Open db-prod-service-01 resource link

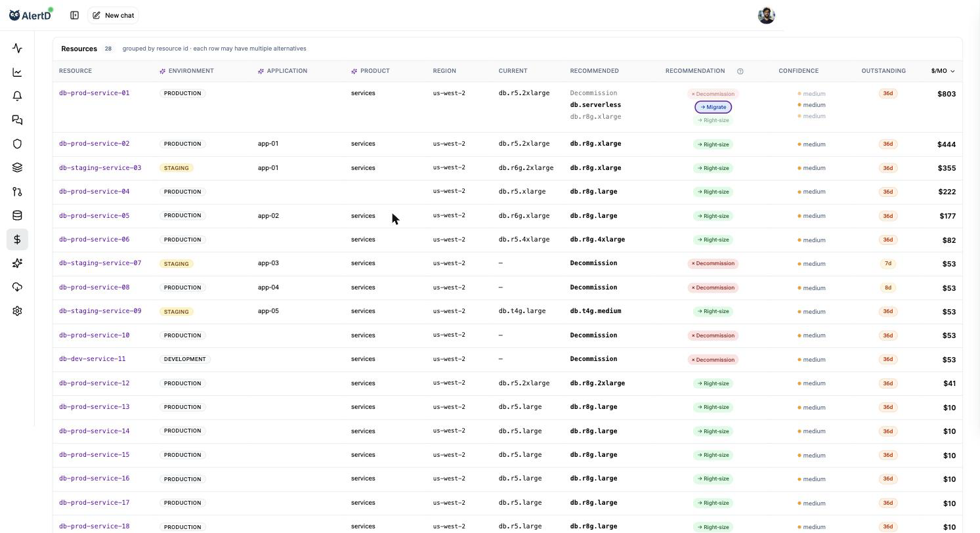(x=94, y=93)
